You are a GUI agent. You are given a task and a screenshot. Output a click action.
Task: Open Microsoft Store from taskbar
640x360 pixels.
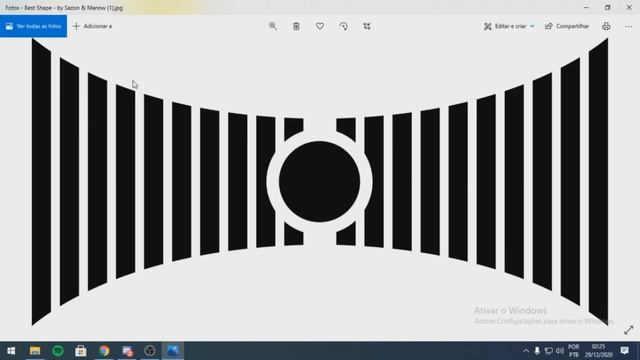(81, 351)
